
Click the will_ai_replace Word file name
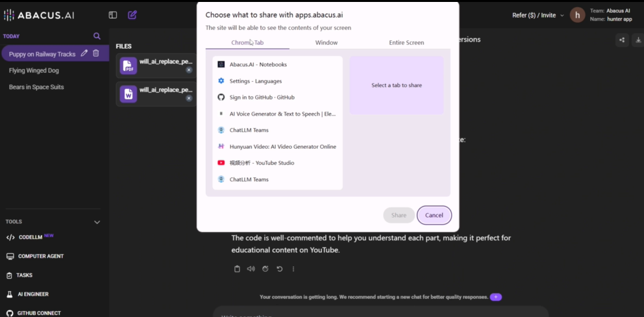[x=166, y=90]
